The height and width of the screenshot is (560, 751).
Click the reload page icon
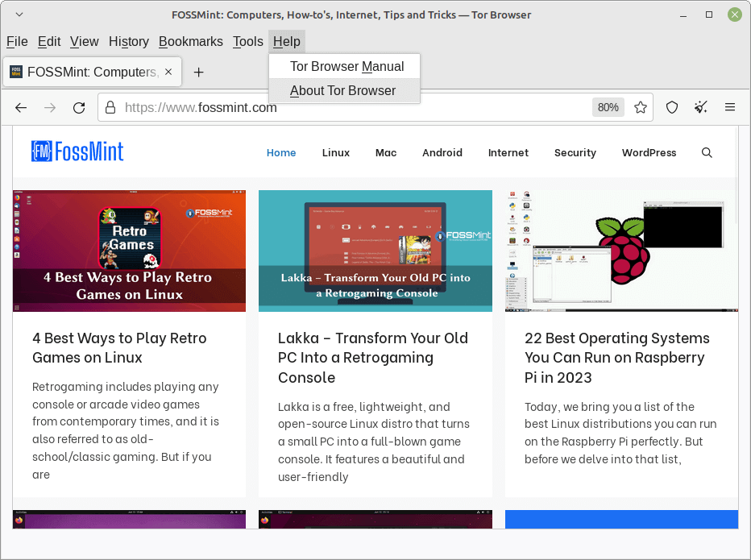pos(79,107)
